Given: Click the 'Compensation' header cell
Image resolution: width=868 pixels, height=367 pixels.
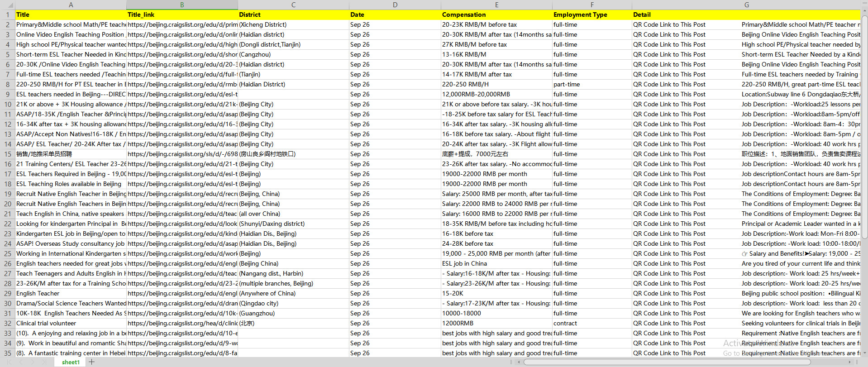Looking at the screenshot, I should (x=496, y=14).
